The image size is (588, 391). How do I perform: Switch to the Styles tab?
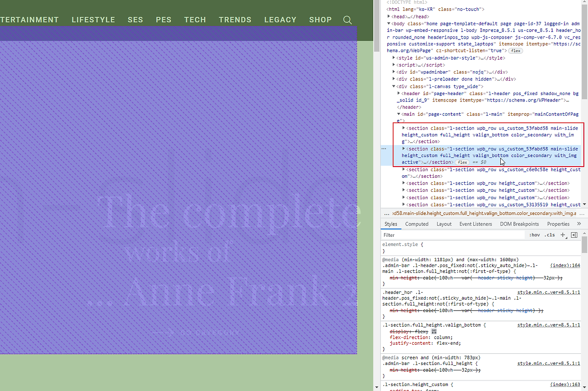(x=391, y=224)
